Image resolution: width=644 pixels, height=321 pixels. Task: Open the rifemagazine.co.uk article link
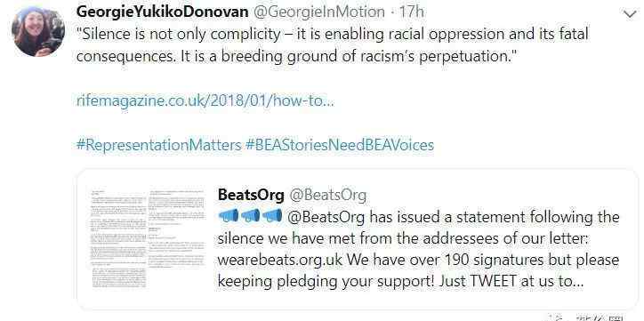[205, 101]
